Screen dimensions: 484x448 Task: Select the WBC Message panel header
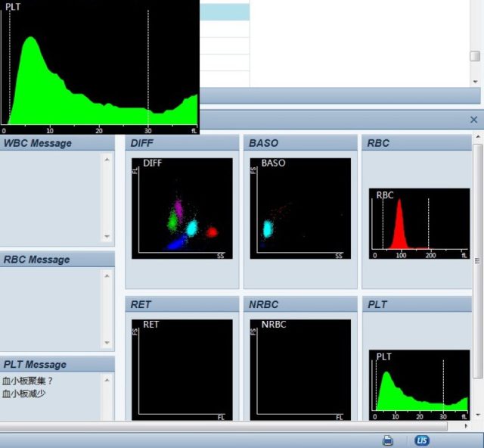tap(57, 143)
